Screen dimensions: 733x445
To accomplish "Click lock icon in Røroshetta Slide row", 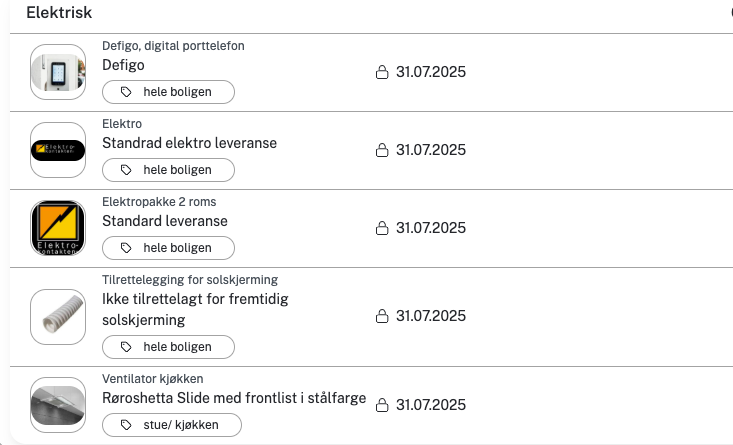I will [x=381, y=405].
